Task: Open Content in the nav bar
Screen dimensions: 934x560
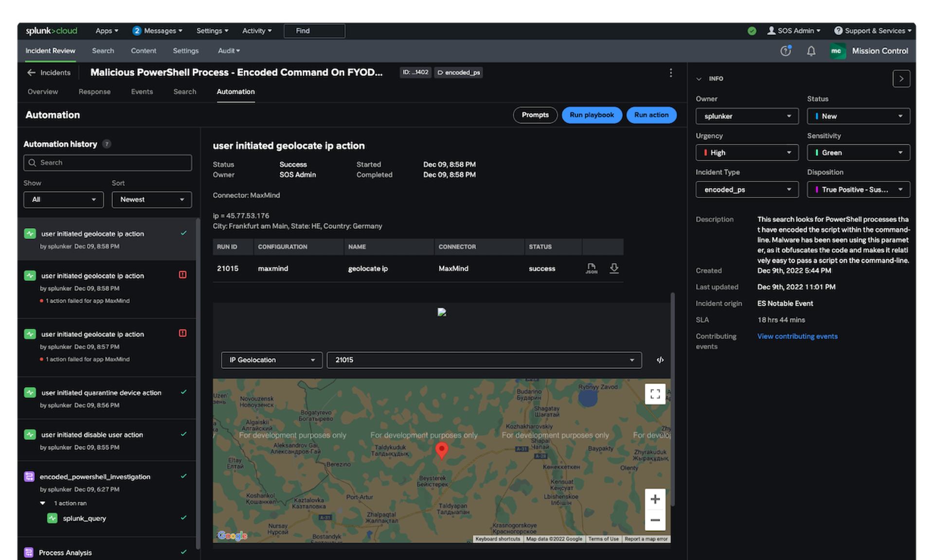Action: (x=144, y=51)
